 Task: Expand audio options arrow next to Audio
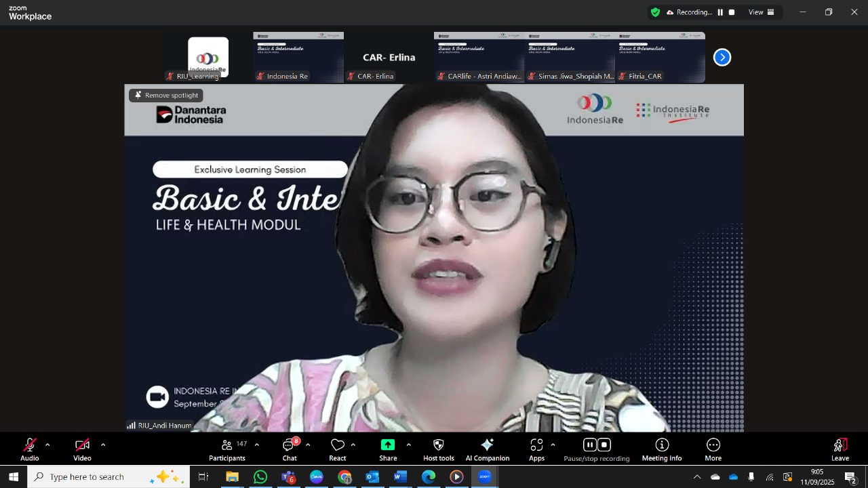pos(47,445)
